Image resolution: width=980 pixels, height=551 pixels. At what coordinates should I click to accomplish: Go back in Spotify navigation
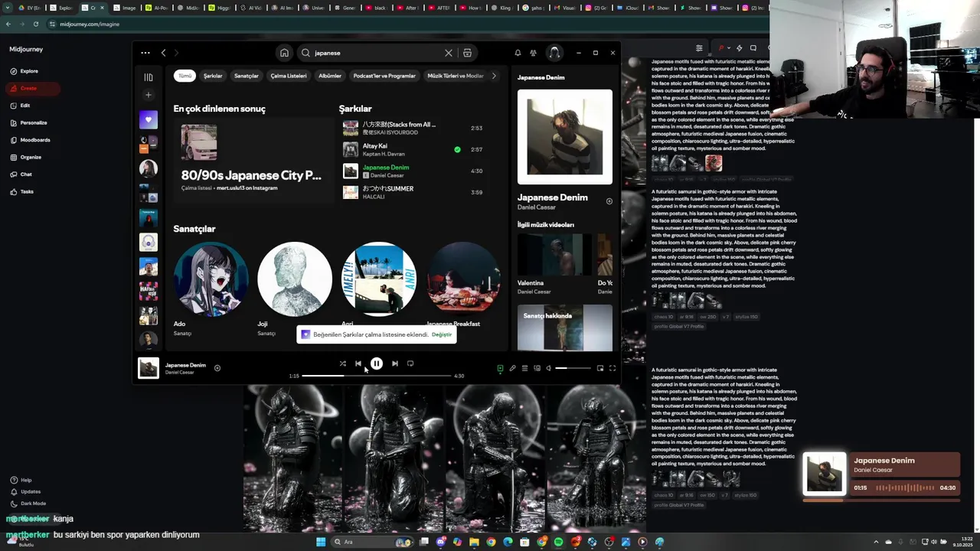pyautogui.click(x=163, y=53)
